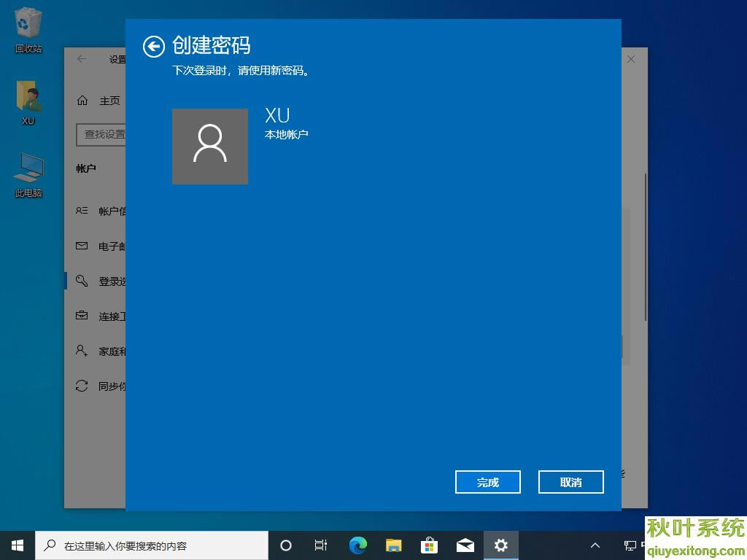Open the Windows Start menu
Viewport: 747px width, 560px height.
click(x=18, y=545)
